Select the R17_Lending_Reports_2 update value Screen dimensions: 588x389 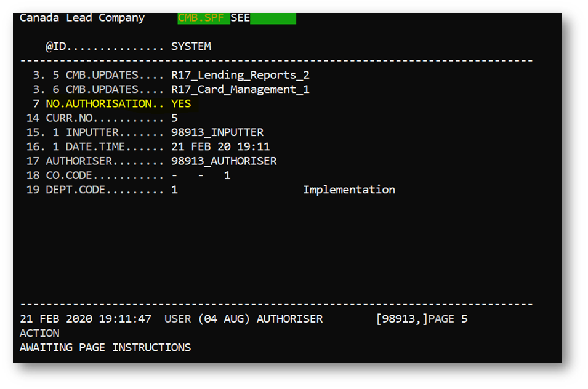(x=240, y=75)
